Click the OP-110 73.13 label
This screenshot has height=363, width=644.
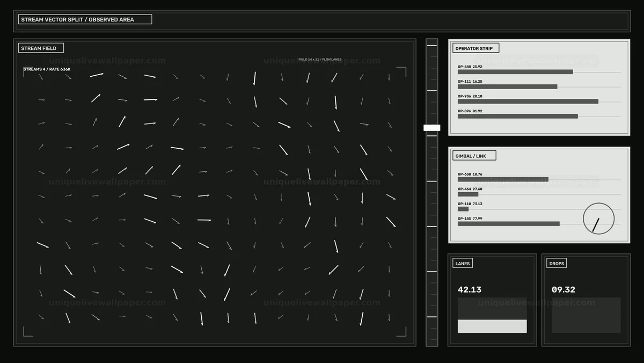pyautogui.click(x=470, y=204)
